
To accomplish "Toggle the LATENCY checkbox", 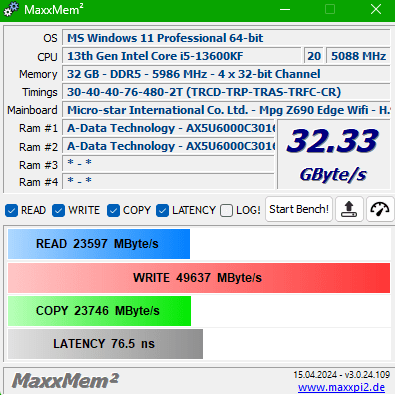I will click(x=162, y=211).
